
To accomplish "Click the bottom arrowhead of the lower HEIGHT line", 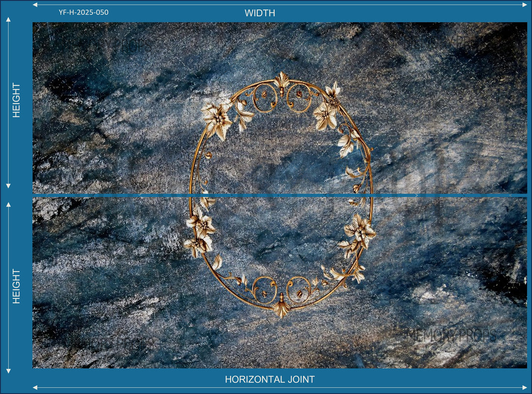I will click(x=8, y=370).
